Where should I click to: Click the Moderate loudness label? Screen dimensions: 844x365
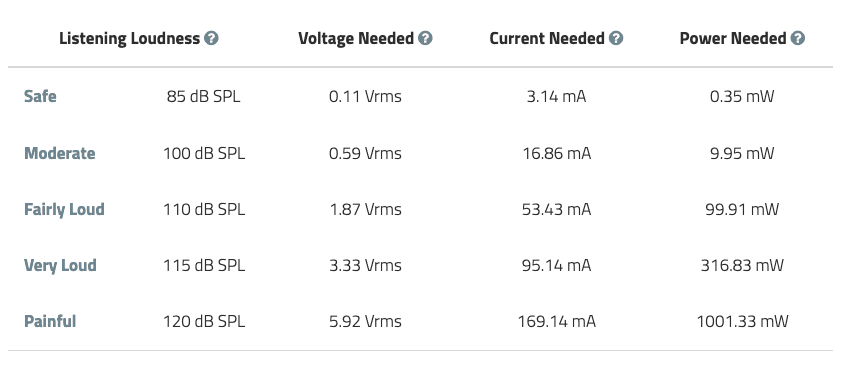coord(60,153)
